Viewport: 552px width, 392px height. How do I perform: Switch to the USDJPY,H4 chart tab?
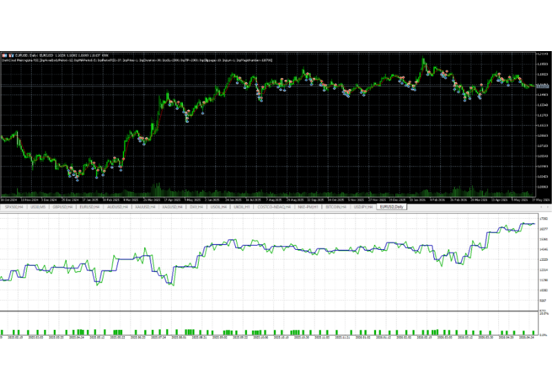pos(363,207)
